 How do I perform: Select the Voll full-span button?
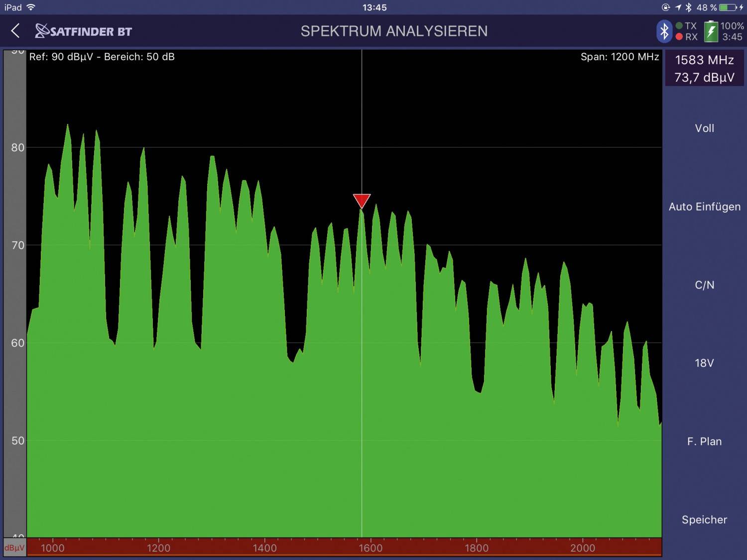[x=704, y=128]
